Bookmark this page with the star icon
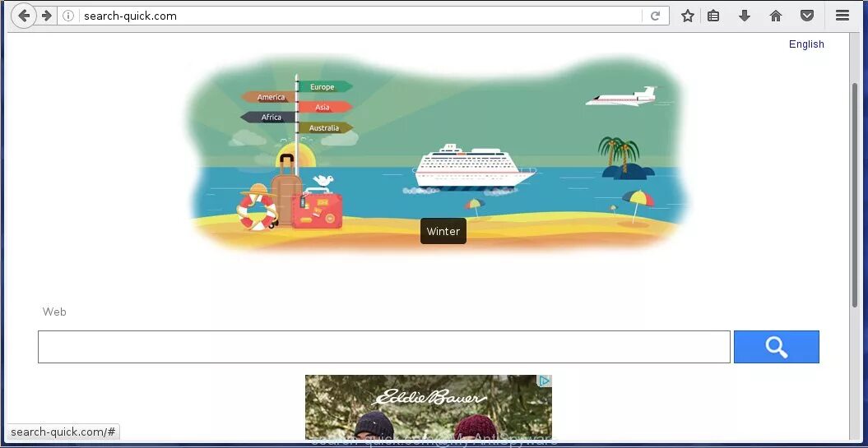The width and height of the screenshot is (868, 448). point(688,16)
